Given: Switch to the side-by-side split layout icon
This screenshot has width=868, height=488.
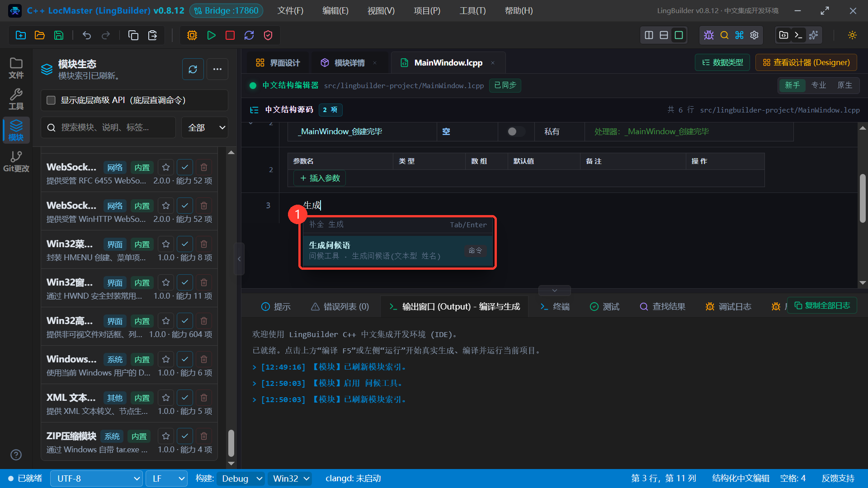Looking at the screenshot, I should coord(649,35).
